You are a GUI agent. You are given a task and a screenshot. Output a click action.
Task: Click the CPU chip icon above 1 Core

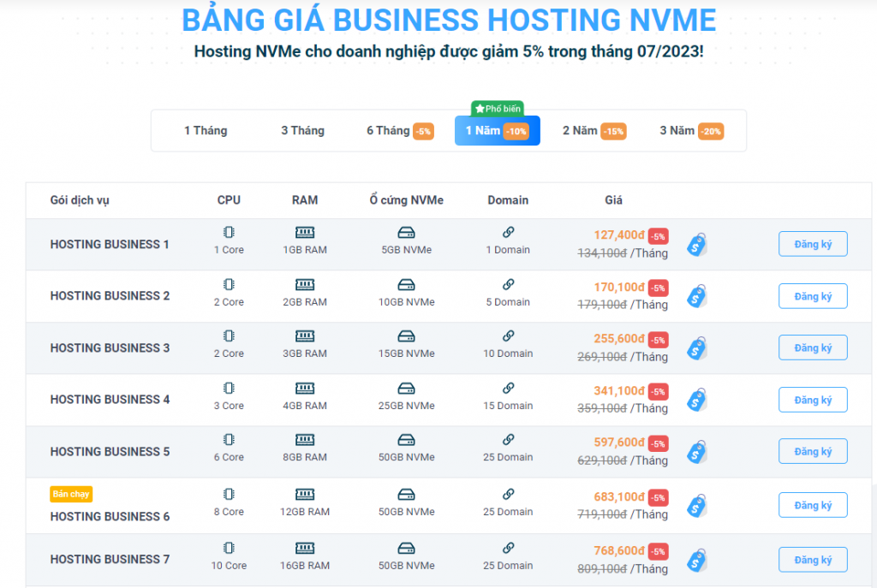point(229,232)
